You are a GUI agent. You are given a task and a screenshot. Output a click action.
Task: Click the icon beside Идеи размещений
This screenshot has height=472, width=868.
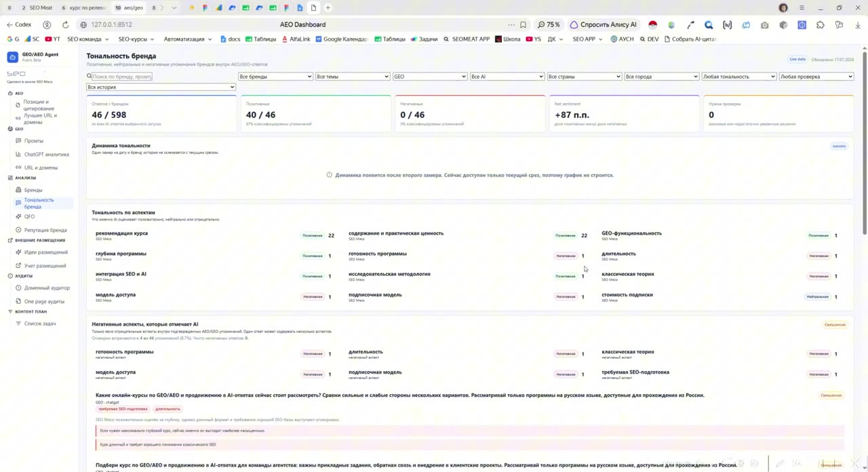pos(18,252)
